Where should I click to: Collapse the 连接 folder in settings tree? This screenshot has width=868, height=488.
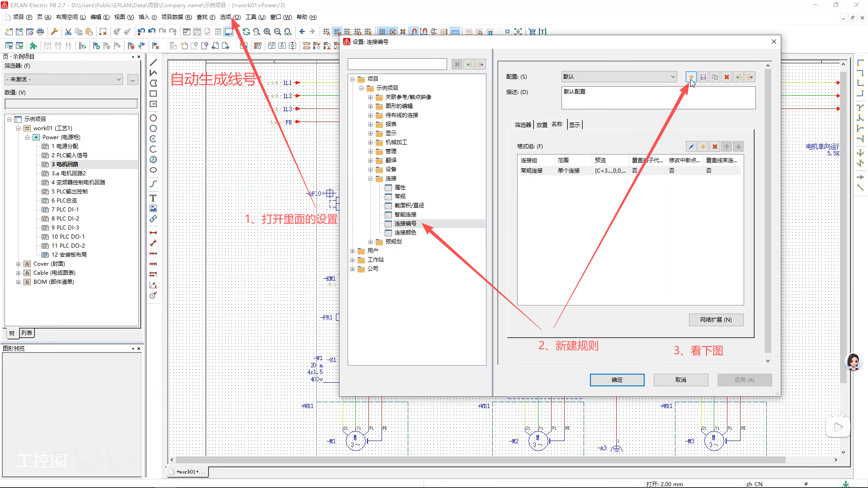click(x=370, y=178)
